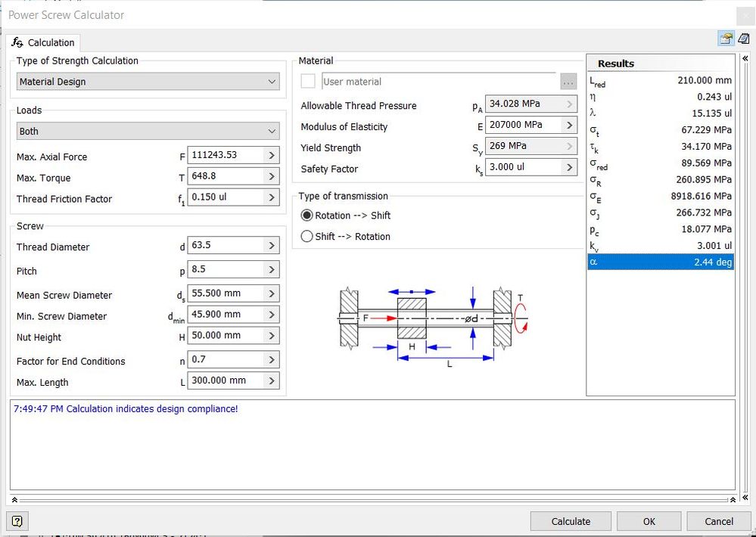Select Rotation --> Shift radio button

[x=306, y=215]
